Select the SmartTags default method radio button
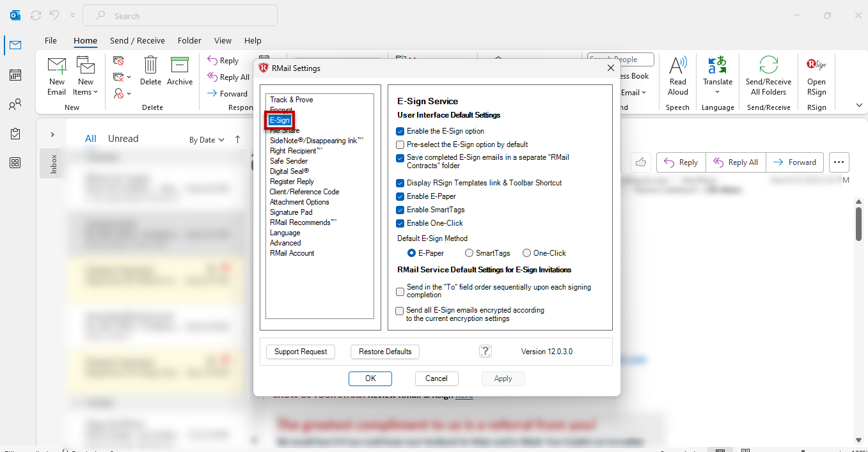The height and width of the screenshot is (452, 868). point(470,253)
